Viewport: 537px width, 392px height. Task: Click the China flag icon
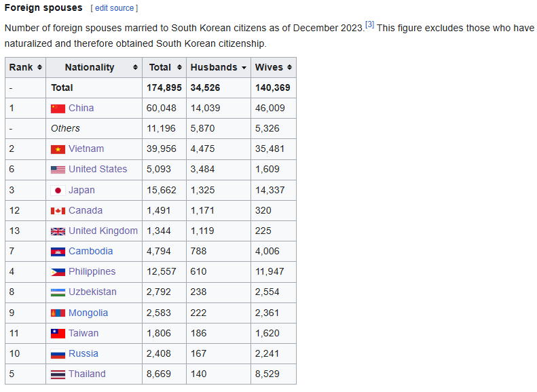58,109
